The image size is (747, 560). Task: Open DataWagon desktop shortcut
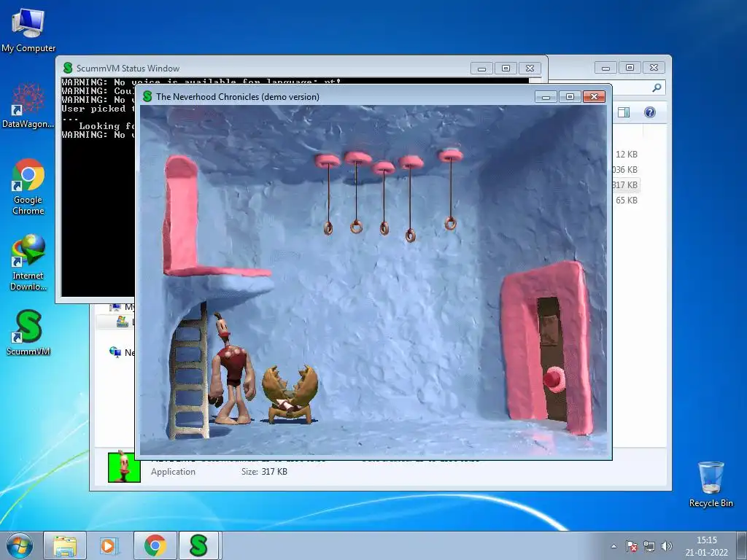tap(28, 106)
